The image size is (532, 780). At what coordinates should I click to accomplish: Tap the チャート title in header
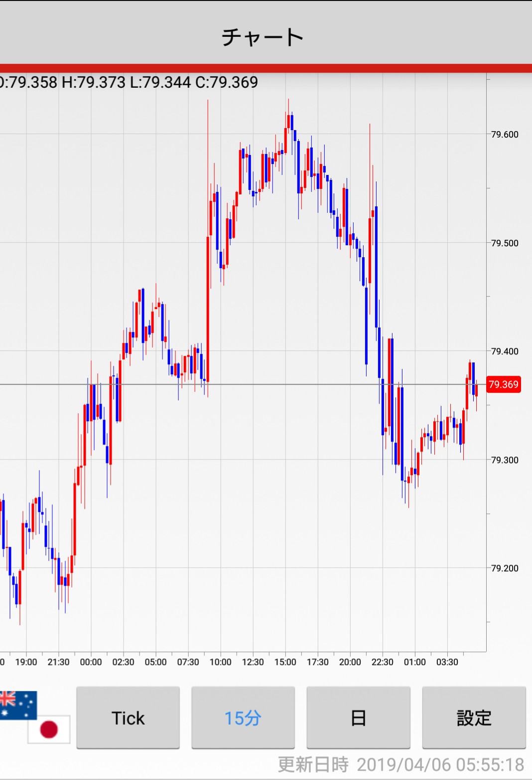point(263,37)
